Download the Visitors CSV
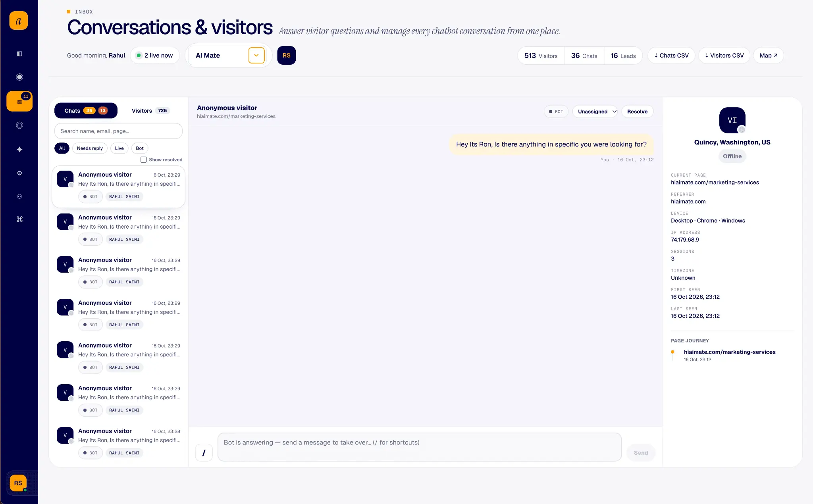 724,56
